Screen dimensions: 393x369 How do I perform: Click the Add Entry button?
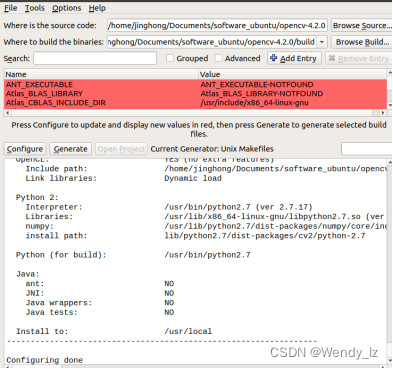click(294, 58)
